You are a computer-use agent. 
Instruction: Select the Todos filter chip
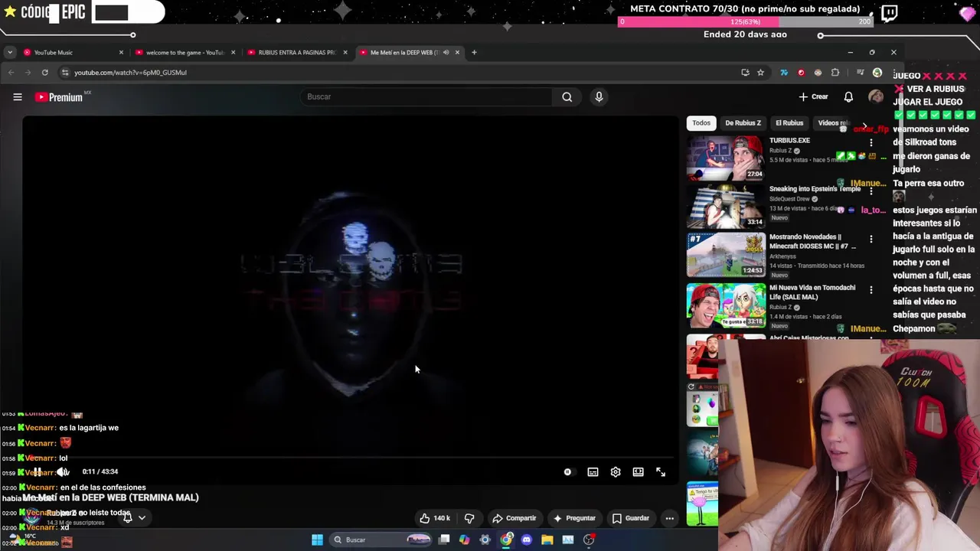pos(701,122)
